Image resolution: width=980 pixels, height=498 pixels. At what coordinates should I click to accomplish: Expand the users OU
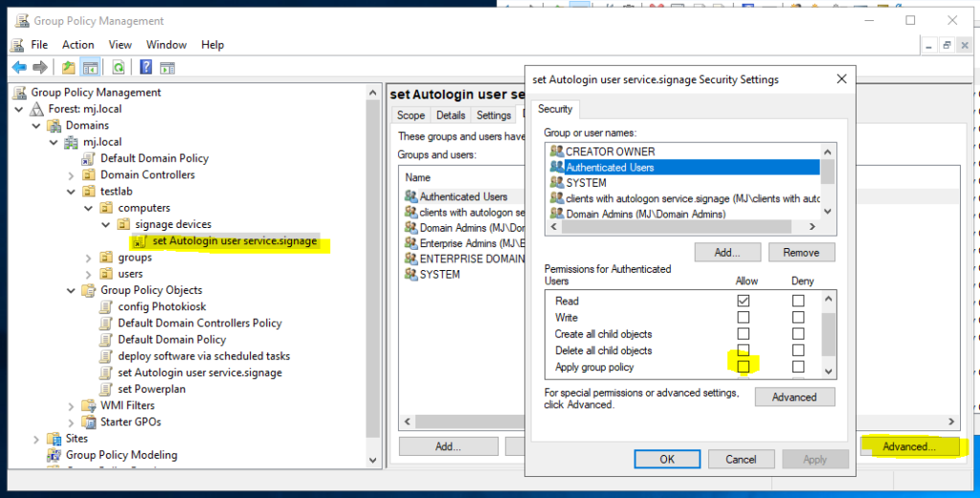pyautogui.click(x=88, y=274)
